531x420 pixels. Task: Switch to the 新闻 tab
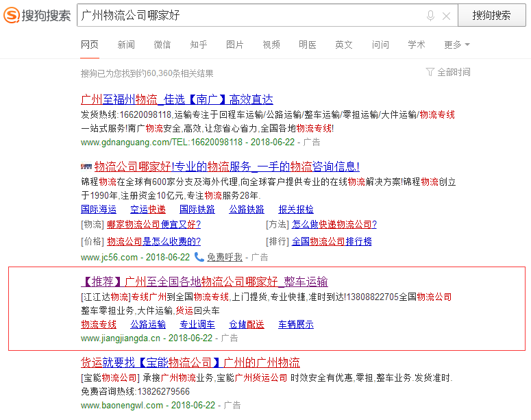126,45
